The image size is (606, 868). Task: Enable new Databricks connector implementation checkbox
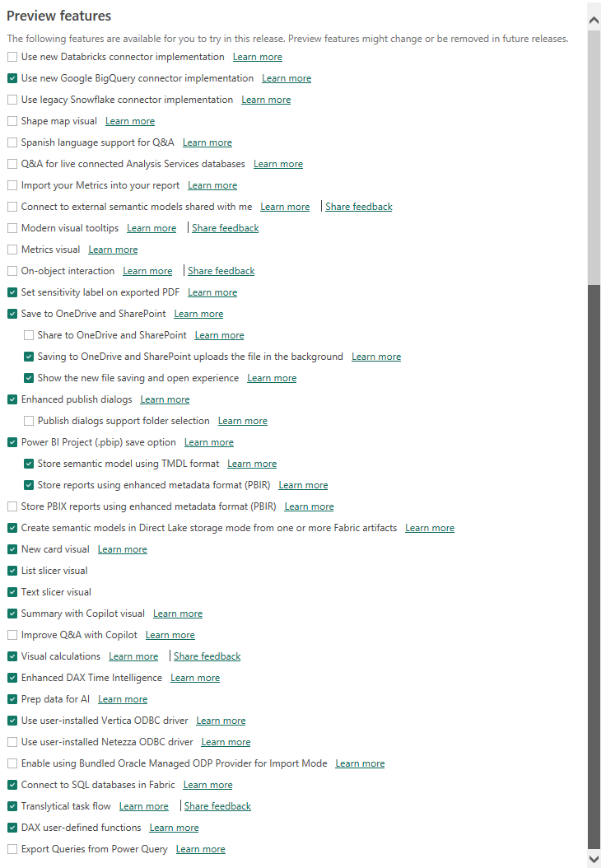click(12, 57)
